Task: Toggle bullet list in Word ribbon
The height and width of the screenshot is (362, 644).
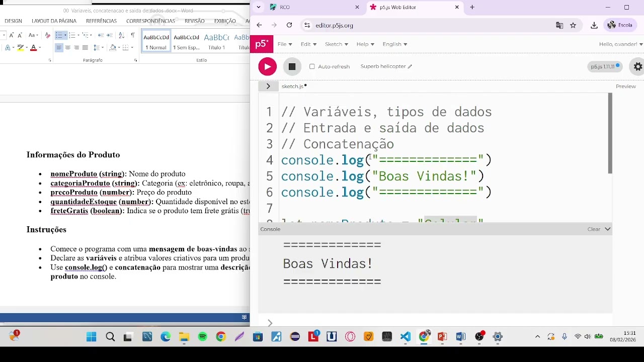Action: pos(59,35)
